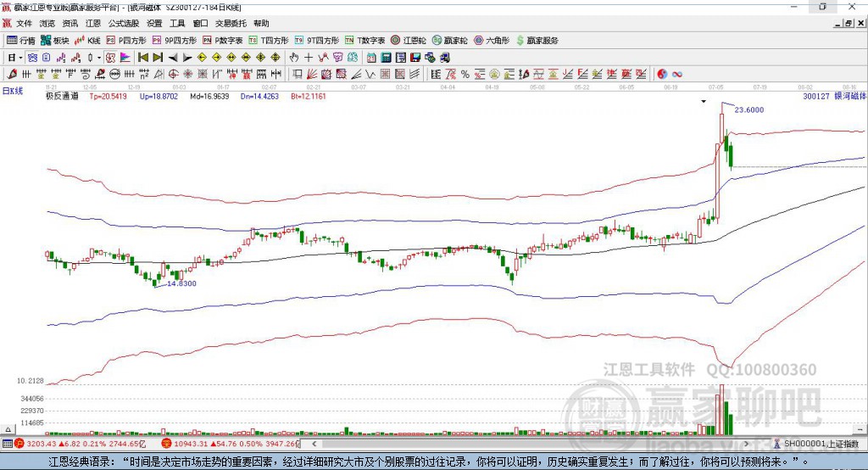Click the 金 circle golden ratio icon
This screenshot has width=868, height=470.
tap(494, 74)
